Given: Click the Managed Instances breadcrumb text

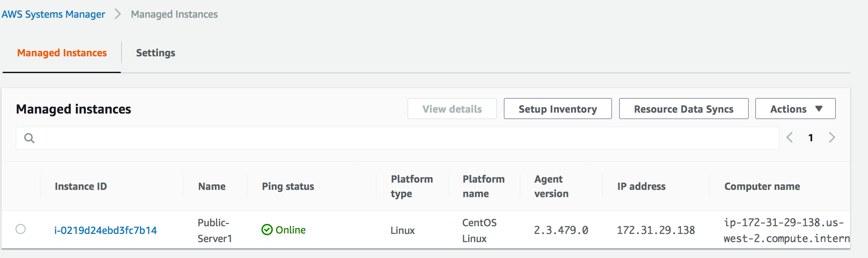Looking at the screenshot, I should pos(174,14).
